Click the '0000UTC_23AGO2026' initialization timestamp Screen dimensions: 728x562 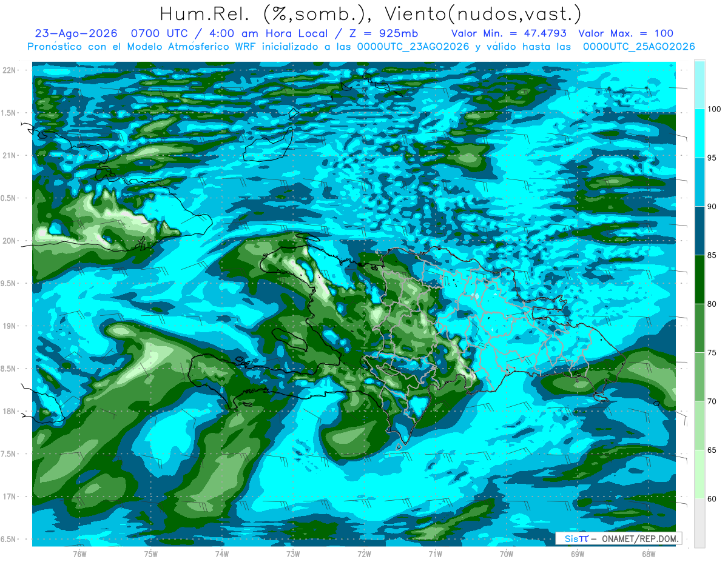click(x=414, y=47)
